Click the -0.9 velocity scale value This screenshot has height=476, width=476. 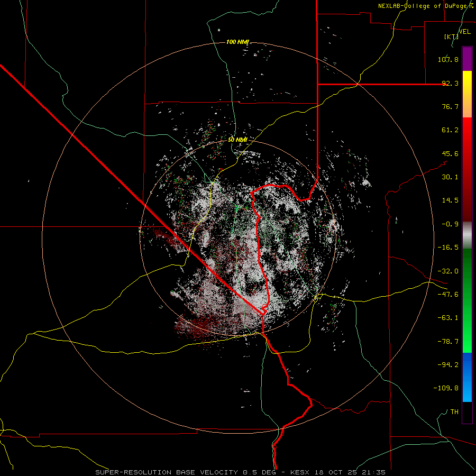click(x=450, y=224)
